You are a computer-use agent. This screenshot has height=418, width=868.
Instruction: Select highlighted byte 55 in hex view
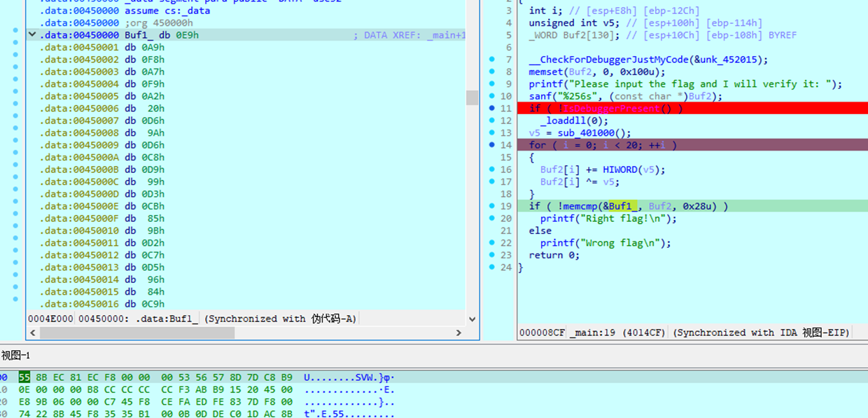click(x=24, y=377)
